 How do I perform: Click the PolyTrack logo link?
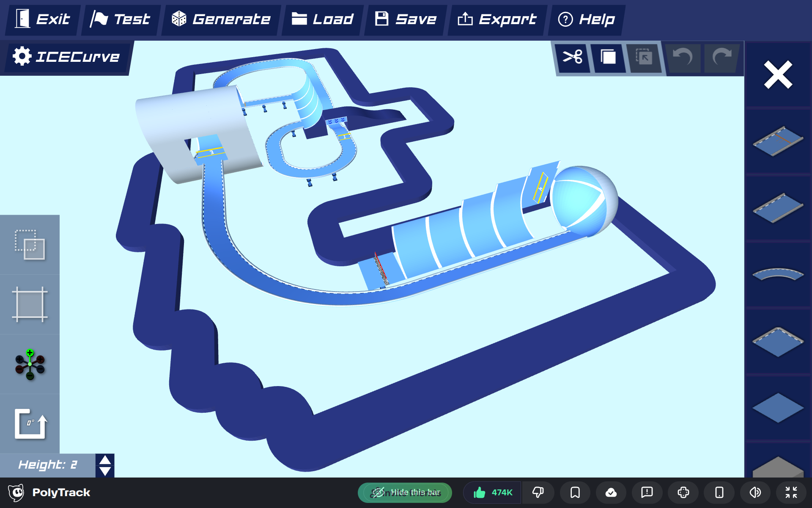tap(49, 493)
